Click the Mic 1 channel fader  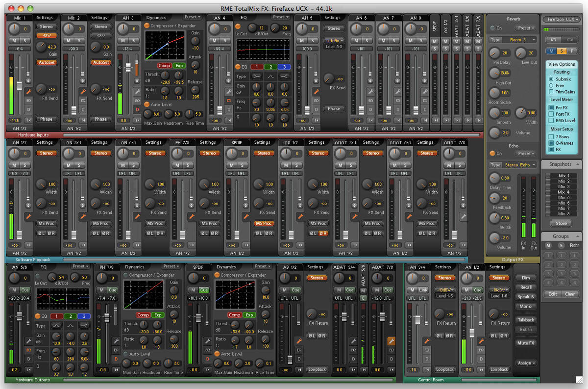tap(20, 85)
